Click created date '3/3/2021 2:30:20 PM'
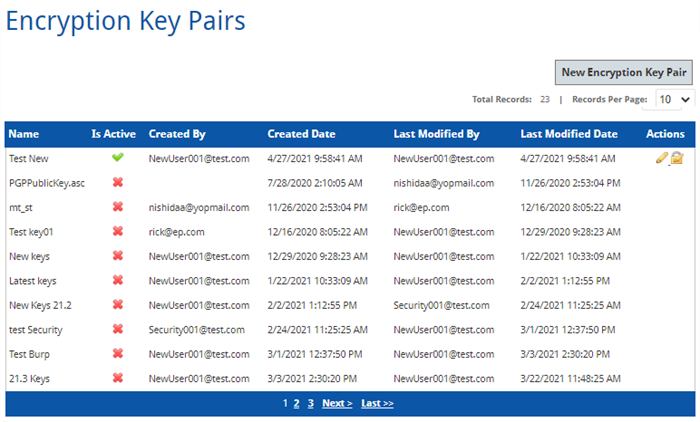This screenshot has height=422, width=700. click(x=312, y=379)
